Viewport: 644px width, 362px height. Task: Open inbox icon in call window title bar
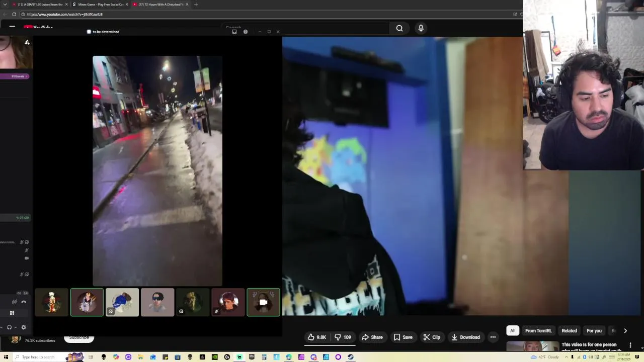[x=234, y=32]
